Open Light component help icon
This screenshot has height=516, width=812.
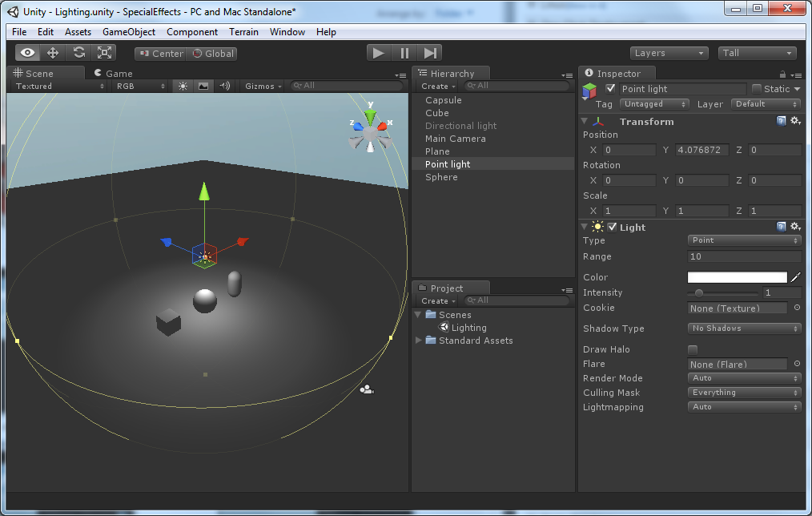[781, 227]
